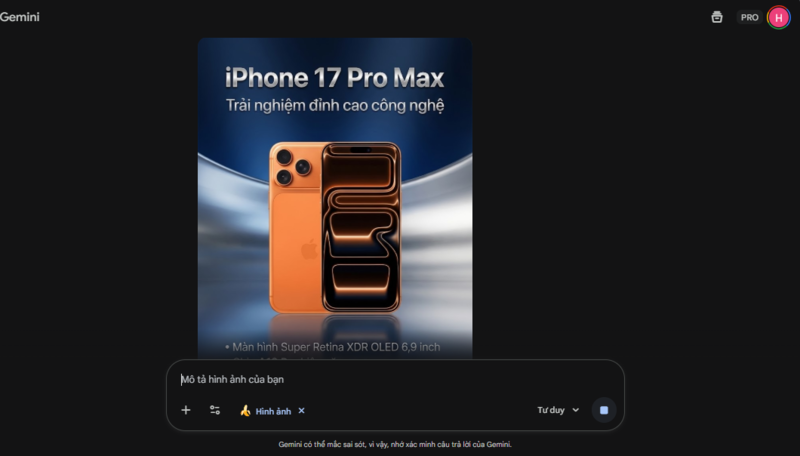Focus the Mô tả hình ảnh input field

[395, 379]
